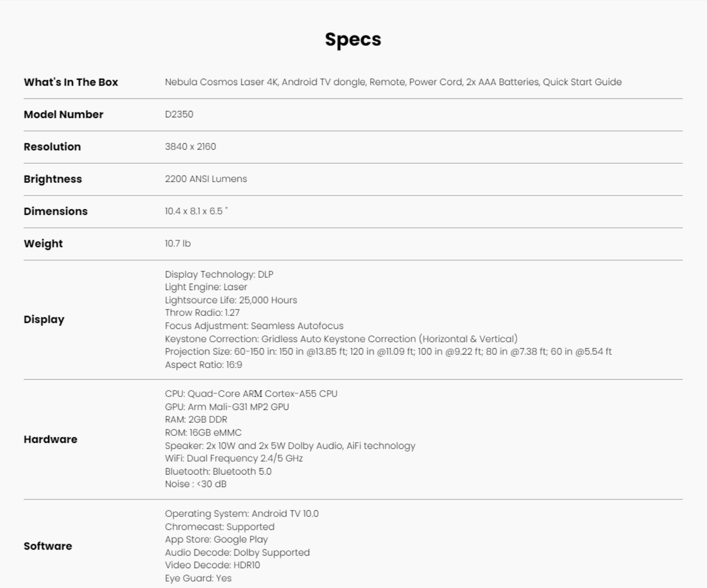Select the 2200 ANSI Lumens text

tap(206, 179)
